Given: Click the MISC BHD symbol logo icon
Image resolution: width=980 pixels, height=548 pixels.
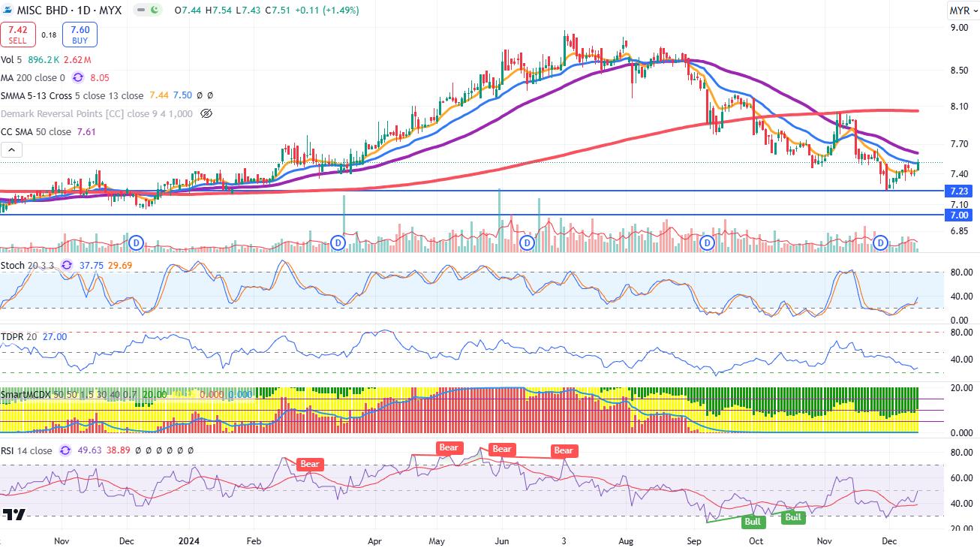Looking at the screenshot, I should point(9,11).
